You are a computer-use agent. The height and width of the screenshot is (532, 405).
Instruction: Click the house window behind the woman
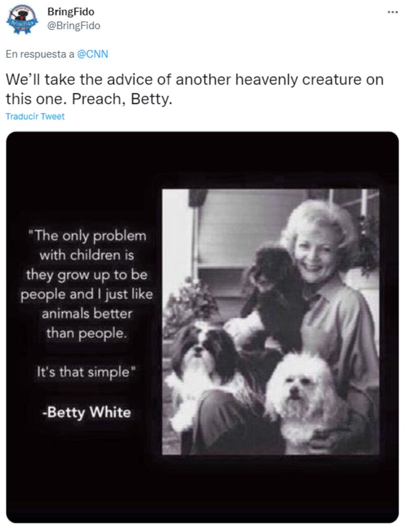tap(353, 204)
